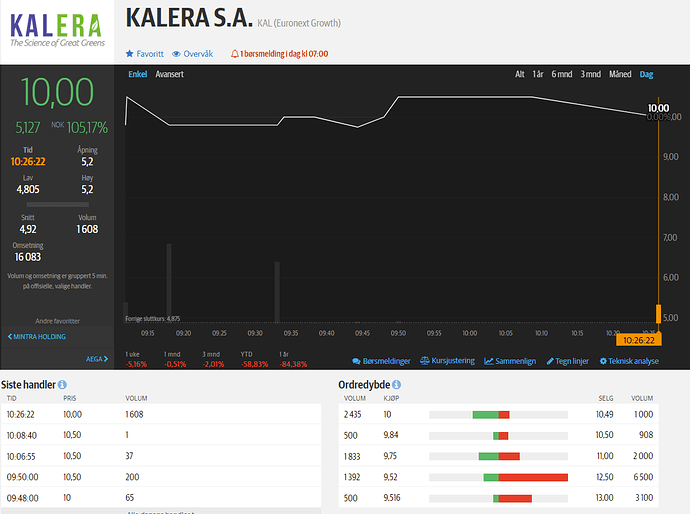Click the depth bar for bid 9,75
This screenshot has height=514, width=690.
[x=498, y=456]
